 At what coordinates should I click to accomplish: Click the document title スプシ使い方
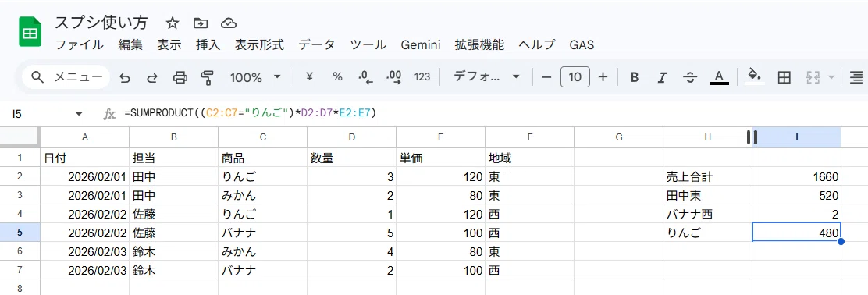click(101, 23)
